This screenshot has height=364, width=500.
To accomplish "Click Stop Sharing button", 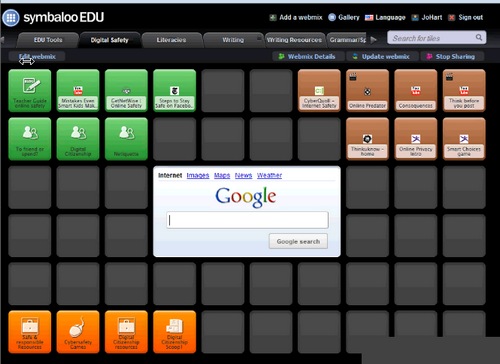I will [452, 56].
